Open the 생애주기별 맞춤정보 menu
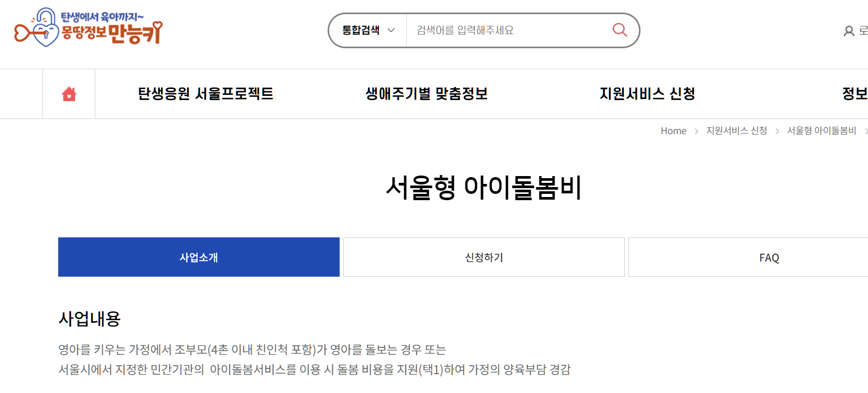Image resolution: width=868 pixels, height=393 pixels. 427,93
